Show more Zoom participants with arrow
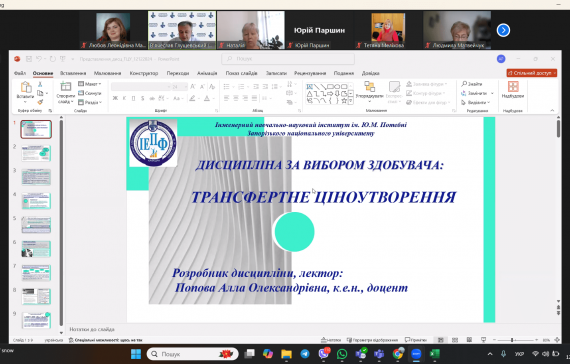Screen dimensions: 570x364 503,30
